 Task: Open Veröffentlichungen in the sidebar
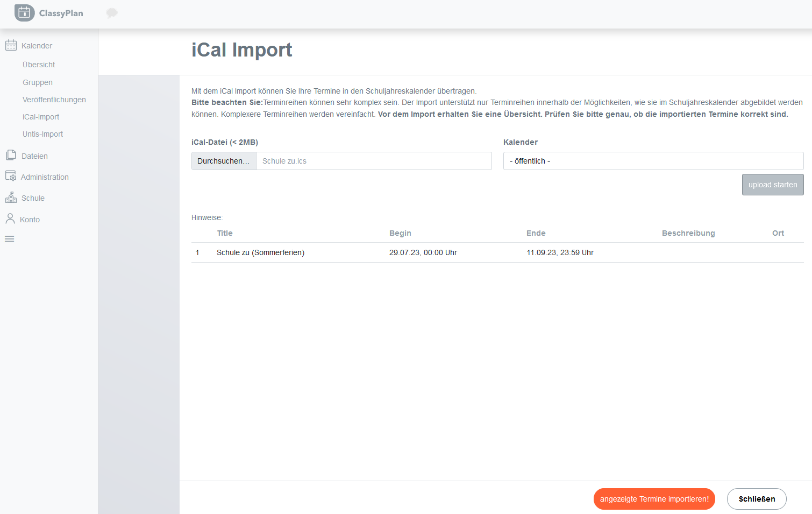coord(54,100)
